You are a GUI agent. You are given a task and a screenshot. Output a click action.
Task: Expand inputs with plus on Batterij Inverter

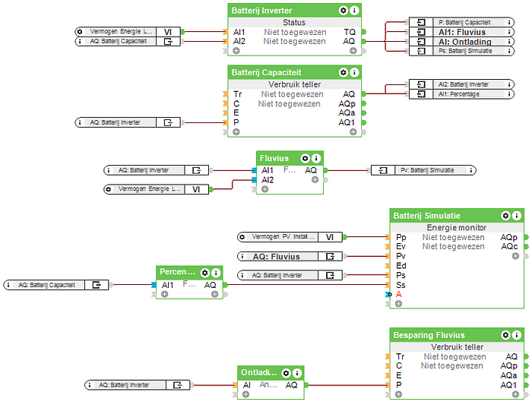[236, 51]
